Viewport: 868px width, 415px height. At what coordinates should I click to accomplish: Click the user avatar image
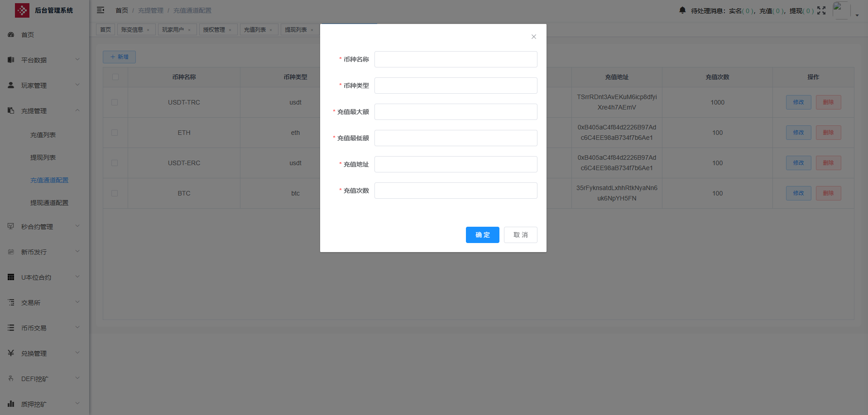[841, 10]
